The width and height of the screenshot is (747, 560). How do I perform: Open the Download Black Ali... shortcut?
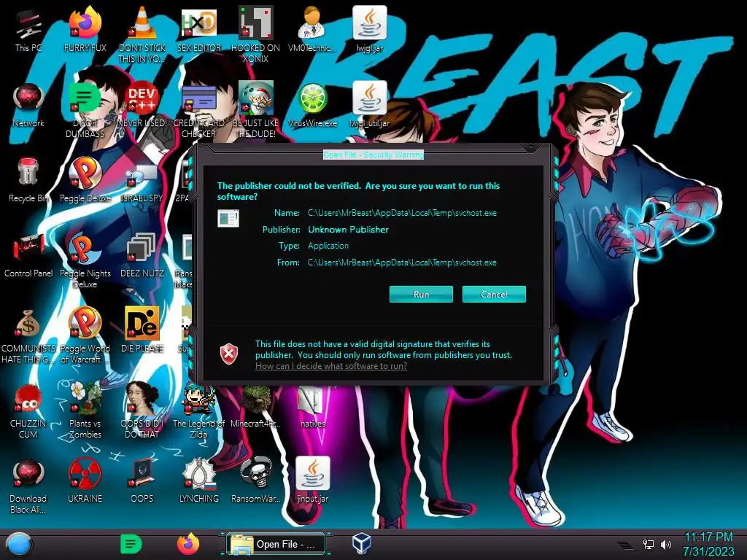click(28, 486)
